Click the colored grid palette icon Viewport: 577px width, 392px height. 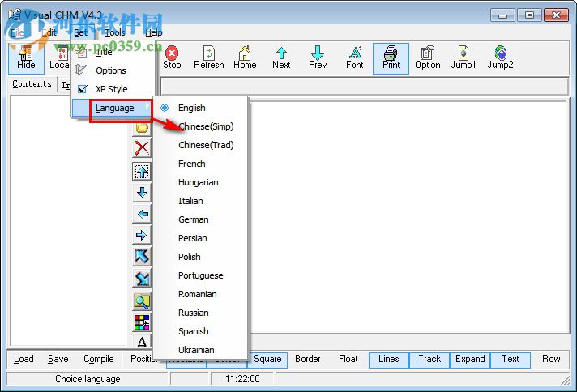click(142, 322)
